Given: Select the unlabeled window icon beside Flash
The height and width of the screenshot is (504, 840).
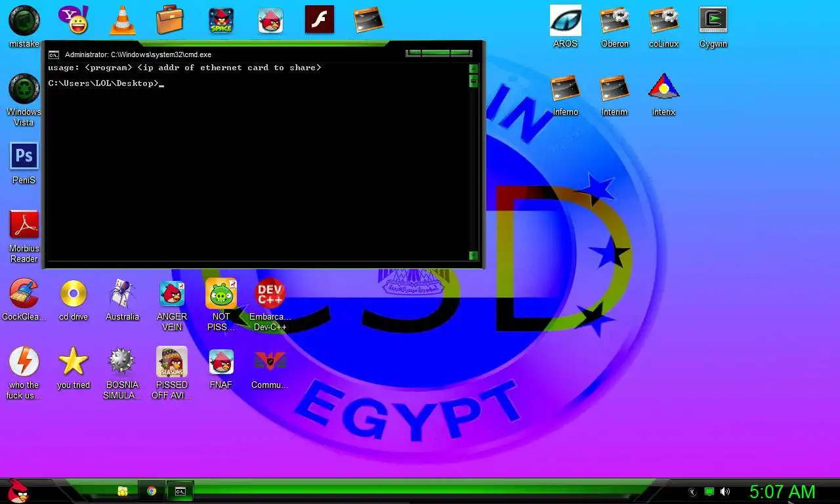Looking at the screenshot, I should tap(368, 20).
